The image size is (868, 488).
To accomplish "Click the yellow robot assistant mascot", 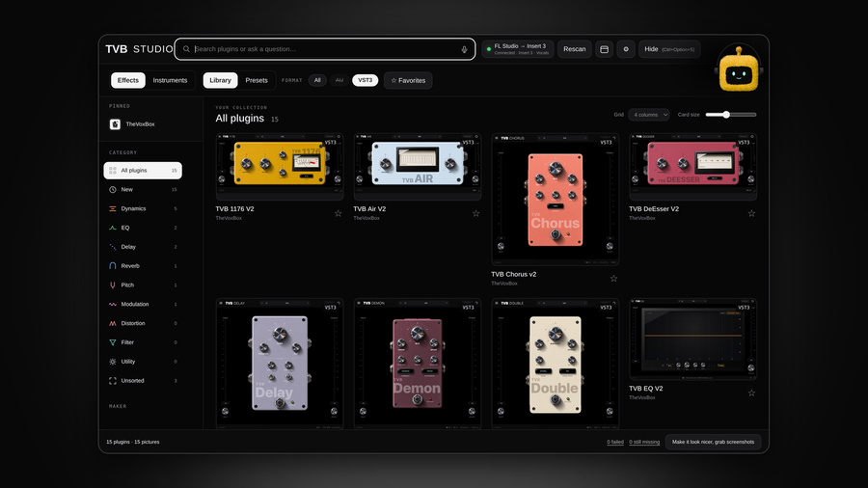I will tap(739, 70).
